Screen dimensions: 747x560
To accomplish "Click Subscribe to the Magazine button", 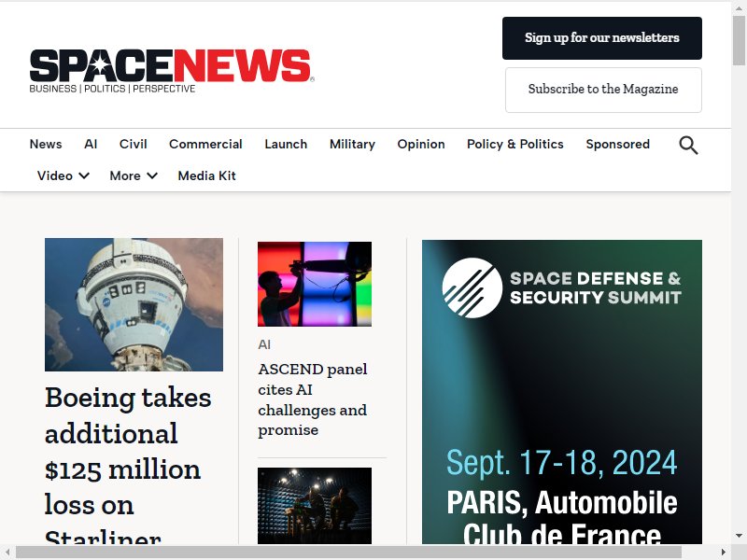I will [x=603, y=90].
